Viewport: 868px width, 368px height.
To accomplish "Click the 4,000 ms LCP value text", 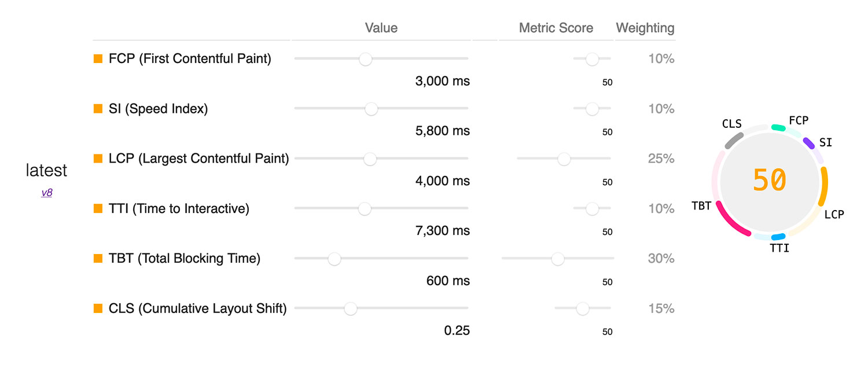I will [442, 181].
